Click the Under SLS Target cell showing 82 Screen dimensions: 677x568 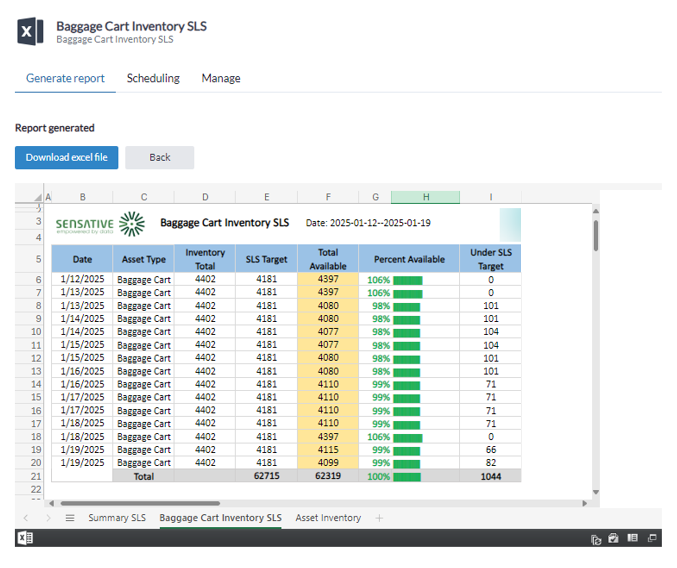pos(491,463)
